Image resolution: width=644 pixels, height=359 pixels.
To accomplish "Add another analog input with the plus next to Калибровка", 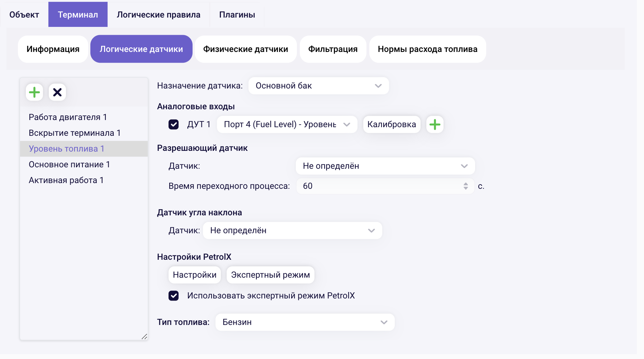I will (x=435, y=124).
